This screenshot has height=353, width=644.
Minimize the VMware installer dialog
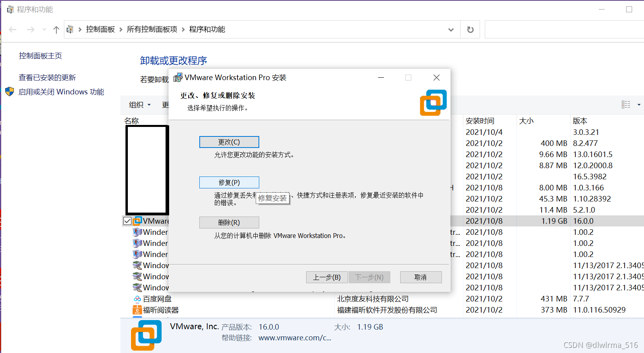[x=381, y=77]
